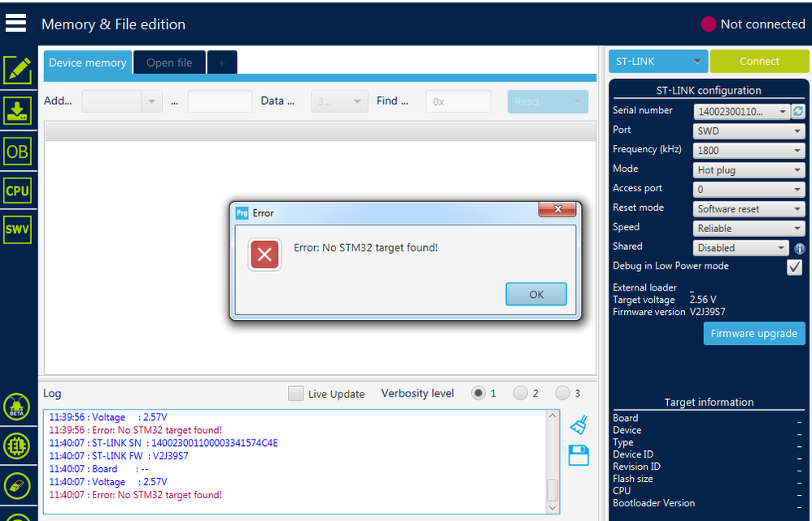812x521 pixels.
Task: Switch to the Device memory tab
Action: tap(88, 63)
